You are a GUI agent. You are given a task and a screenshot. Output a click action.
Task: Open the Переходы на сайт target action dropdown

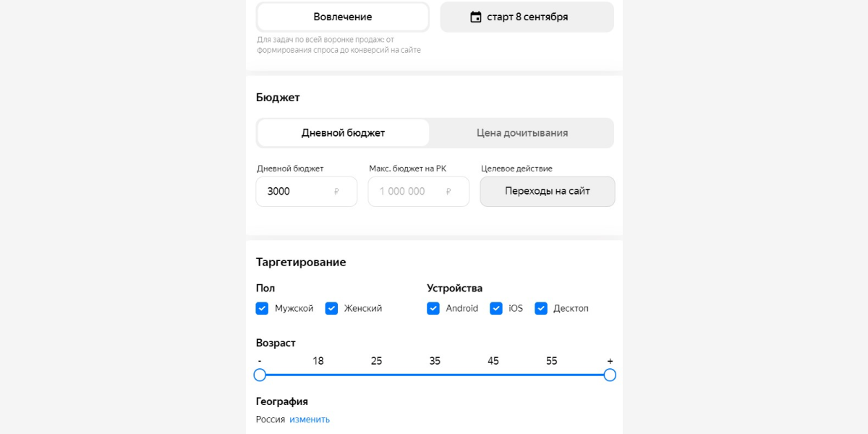[x=548, y=192]
